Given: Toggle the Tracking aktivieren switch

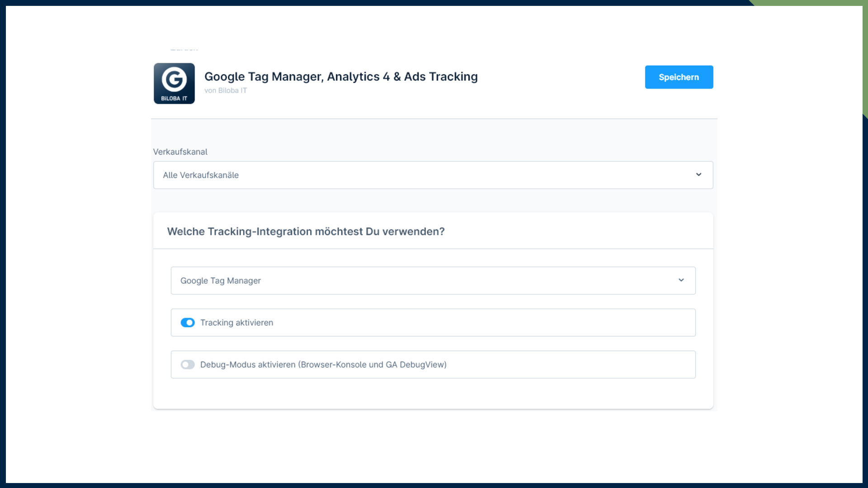Looking at the screenshot, I should tap(188, 323).
